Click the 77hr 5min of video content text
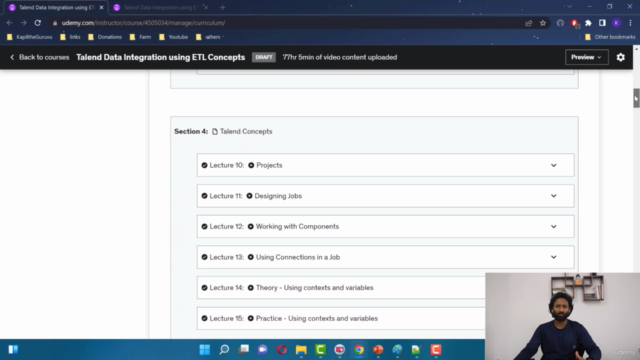 pos(340,57)
